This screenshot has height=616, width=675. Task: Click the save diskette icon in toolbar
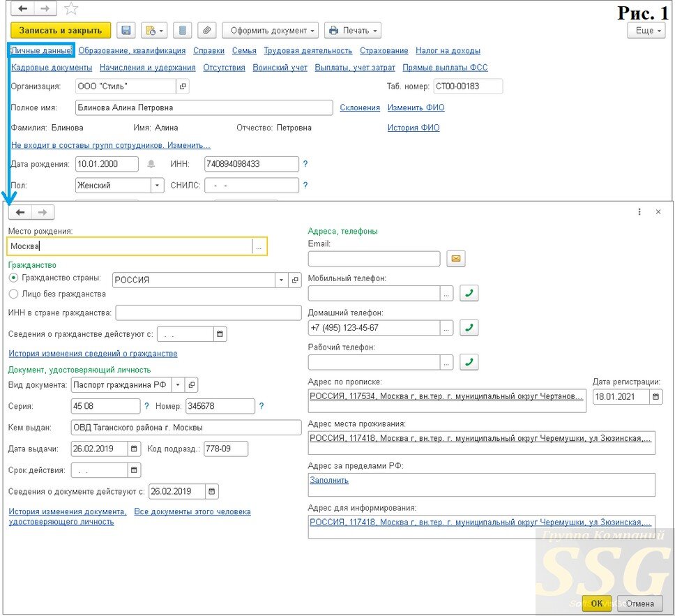[x=126, y=31]
